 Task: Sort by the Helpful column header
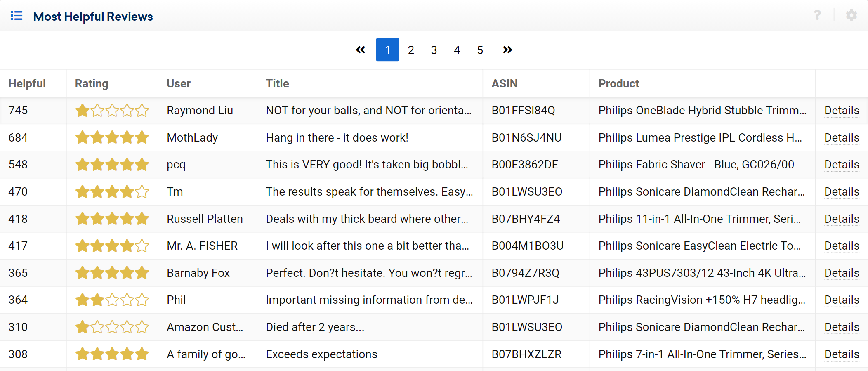[x=27, y=83]
